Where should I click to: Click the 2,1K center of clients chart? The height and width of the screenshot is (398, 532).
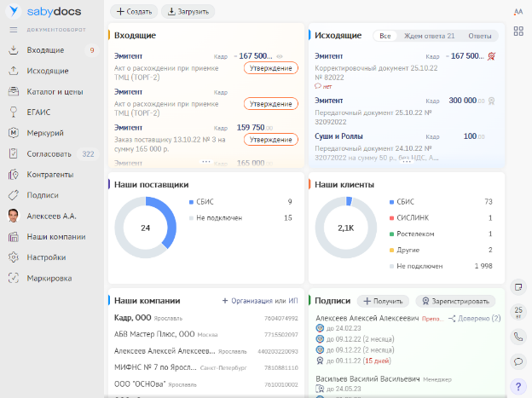(346, 228)
